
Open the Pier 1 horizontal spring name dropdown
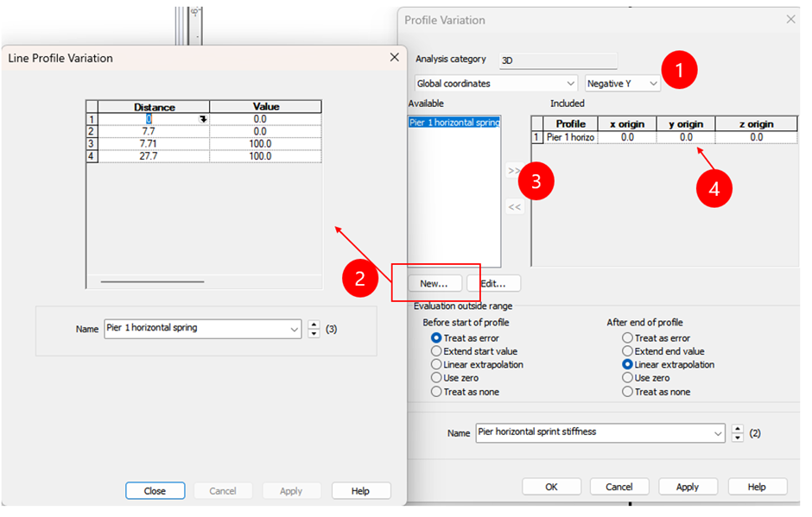(x=295, y=329)
